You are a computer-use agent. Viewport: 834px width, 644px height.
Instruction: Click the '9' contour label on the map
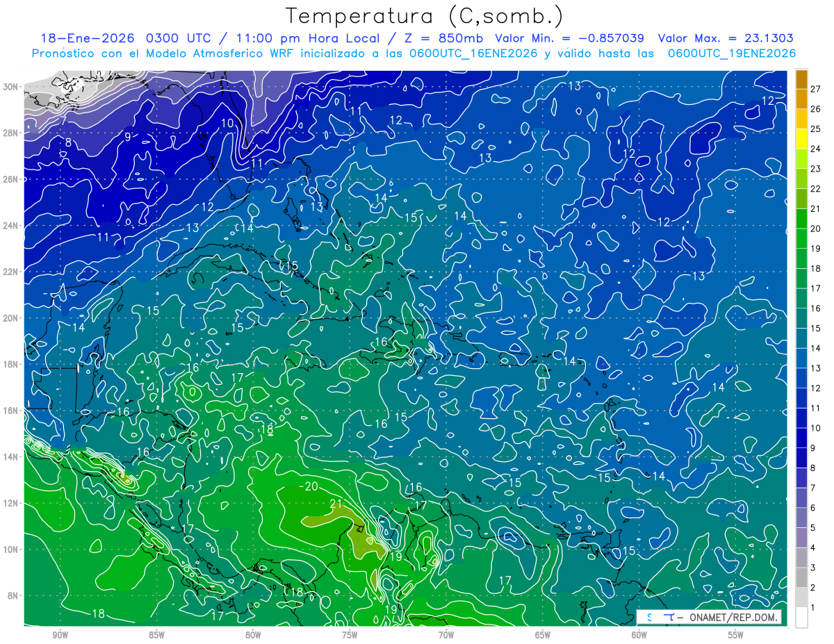(x=127, y=136)
